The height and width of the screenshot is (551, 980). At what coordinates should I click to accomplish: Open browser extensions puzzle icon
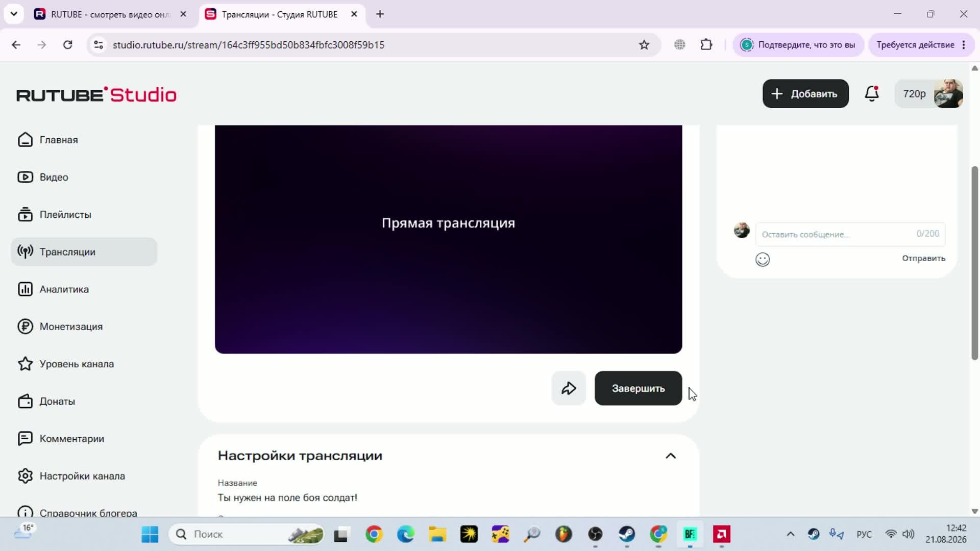[706, 45]
